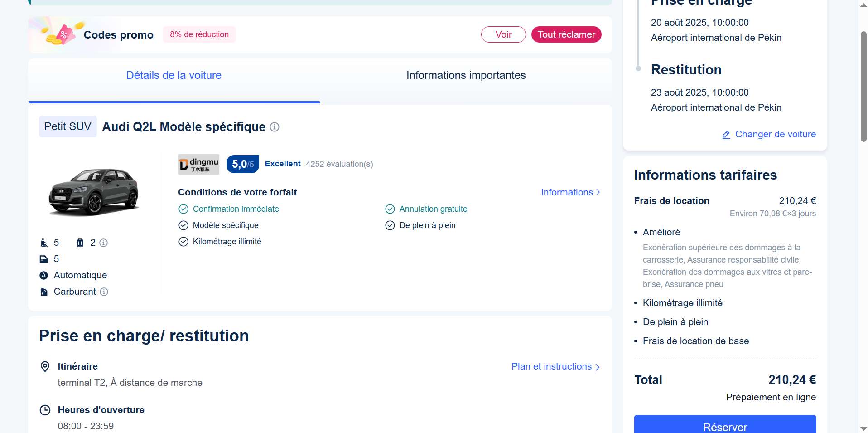Click the doors icon showing 5
868x433 pixels.
(44, 259)
